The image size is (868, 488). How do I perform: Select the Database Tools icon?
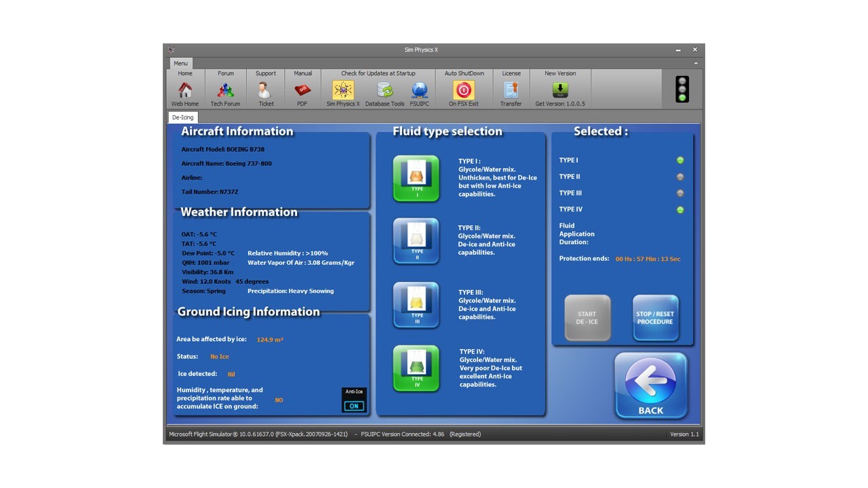(x=384, y=90)
